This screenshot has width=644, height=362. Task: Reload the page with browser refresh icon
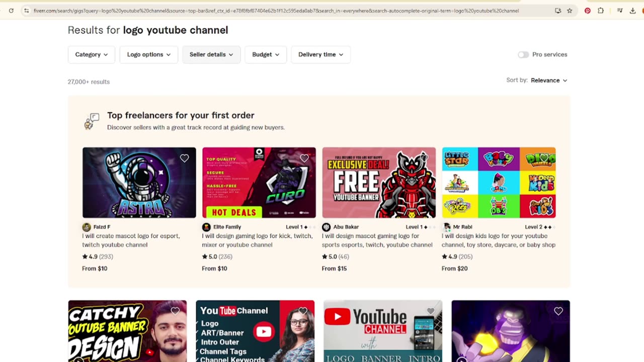tap(11, 11)
